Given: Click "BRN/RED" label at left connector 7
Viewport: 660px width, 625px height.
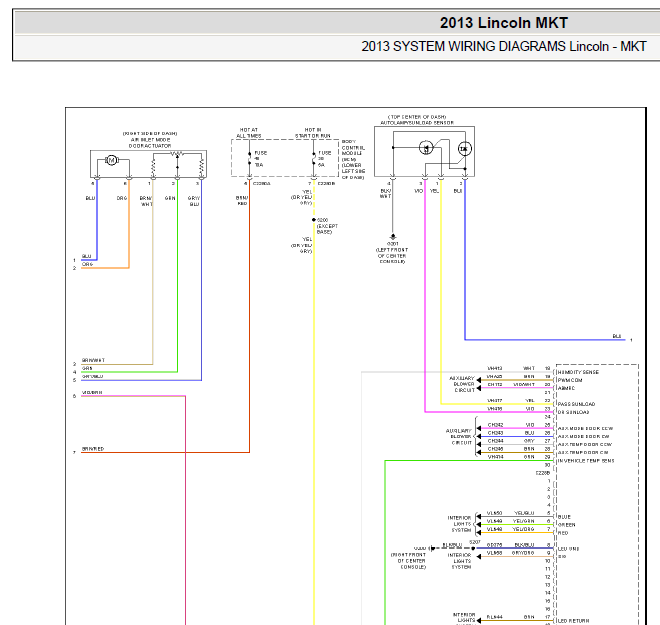Looking at the screenshot, I should tap(93, 449).
